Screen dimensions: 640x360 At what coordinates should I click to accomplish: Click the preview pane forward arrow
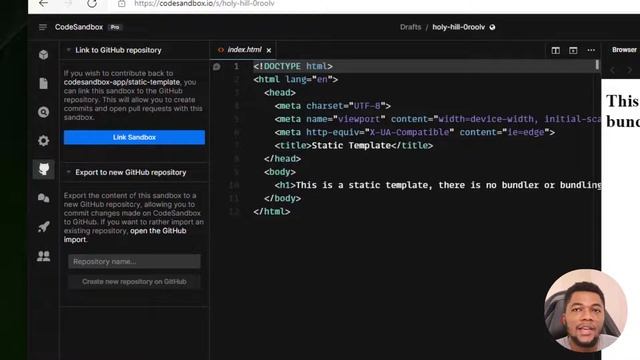tap(630, 70)
